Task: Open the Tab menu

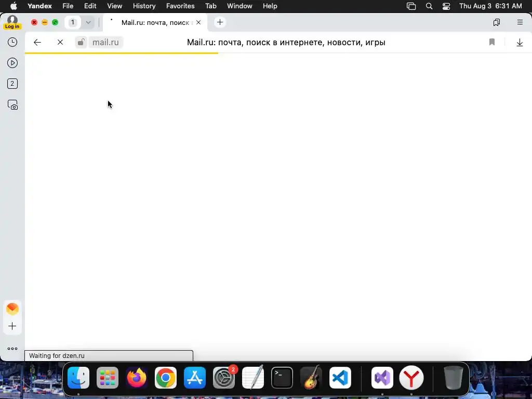Action: tap(211, 6)
